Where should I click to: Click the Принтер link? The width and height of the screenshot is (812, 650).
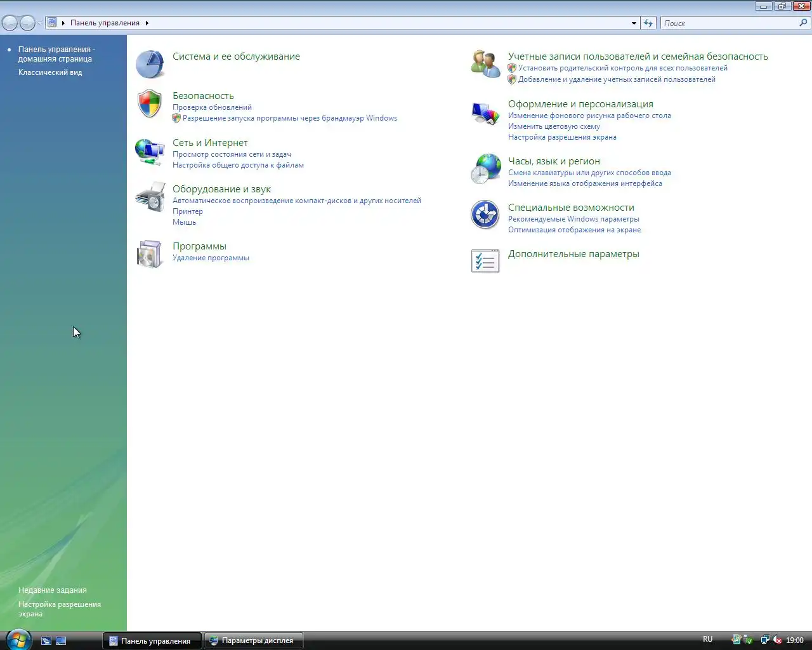(188, 211)
